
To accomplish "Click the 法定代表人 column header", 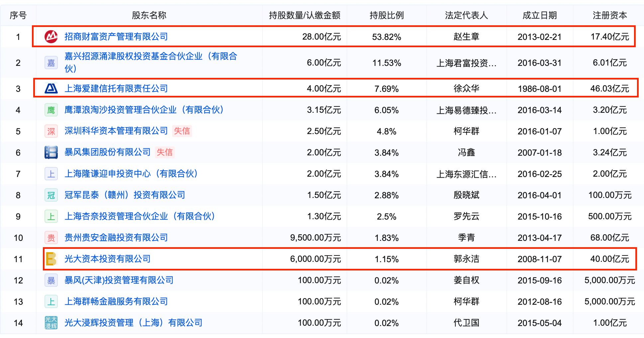I will 467,15.
